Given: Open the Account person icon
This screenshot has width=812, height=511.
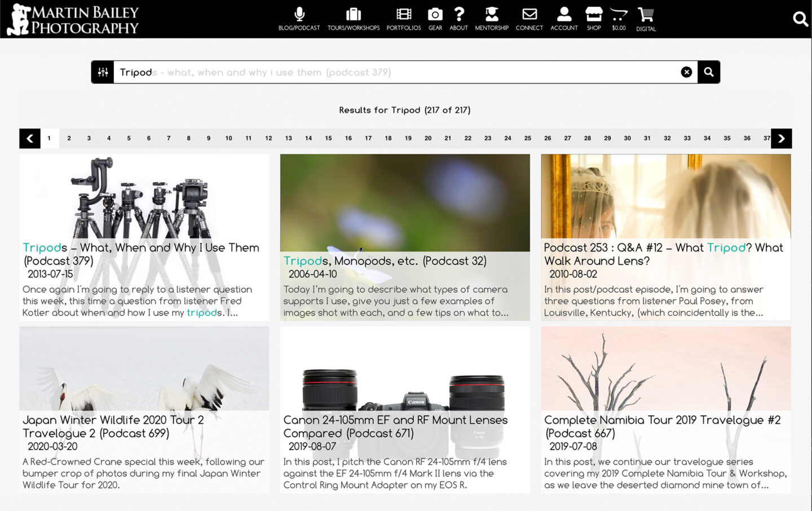Looking at the screenshot, I should coord(564,15).
